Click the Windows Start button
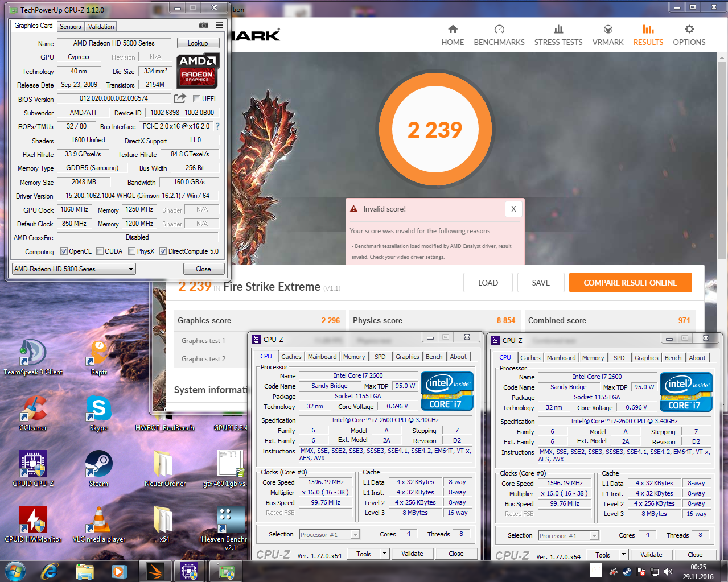Image resolution: width=728 pixels, height=582 pixels. pos(15,571)
